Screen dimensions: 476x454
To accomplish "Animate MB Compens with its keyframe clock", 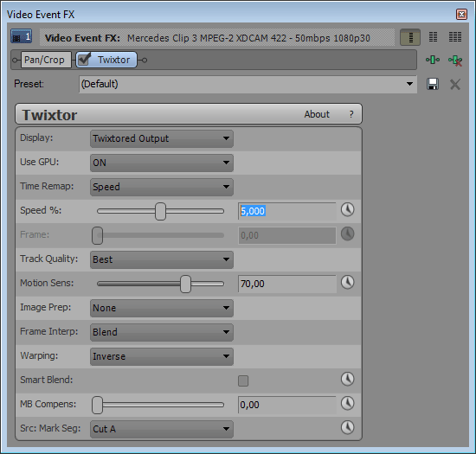I will (347, 403).
